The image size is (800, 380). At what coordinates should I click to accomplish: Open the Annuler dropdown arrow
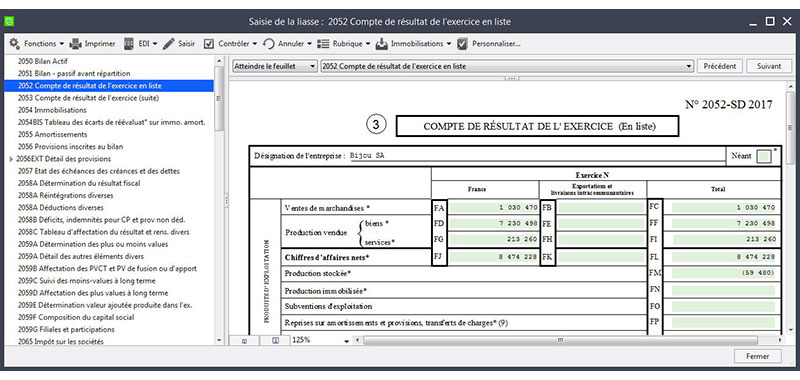tap(309, 44)
